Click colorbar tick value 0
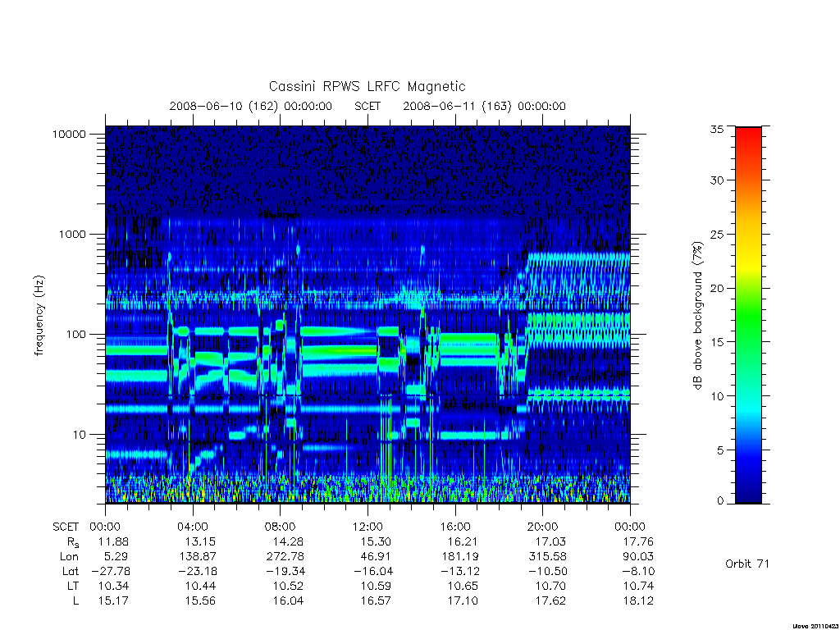 click(x=720, y=501)
